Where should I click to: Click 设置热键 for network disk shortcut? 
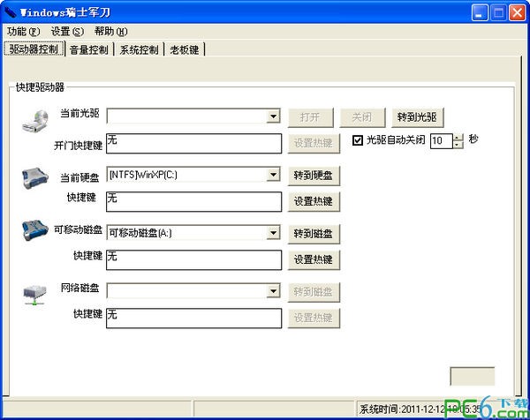pos(314,318)
